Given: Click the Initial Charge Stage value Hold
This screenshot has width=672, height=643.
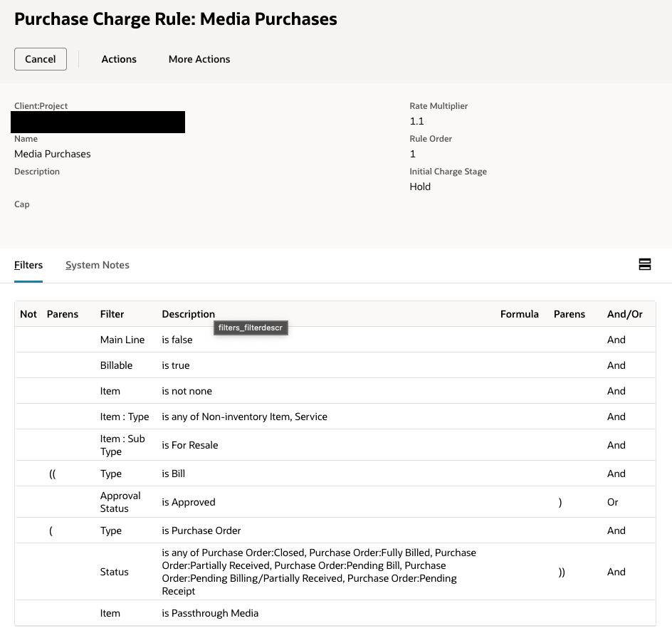Looking at the screenshot, I should [x=420, y=187].
